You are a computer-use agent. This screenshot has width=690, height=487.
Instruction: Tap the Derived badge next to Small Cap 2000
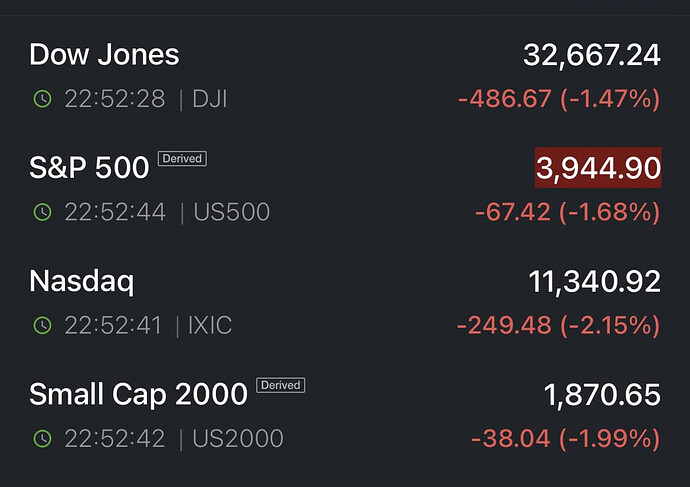click(x=280, y=385)
